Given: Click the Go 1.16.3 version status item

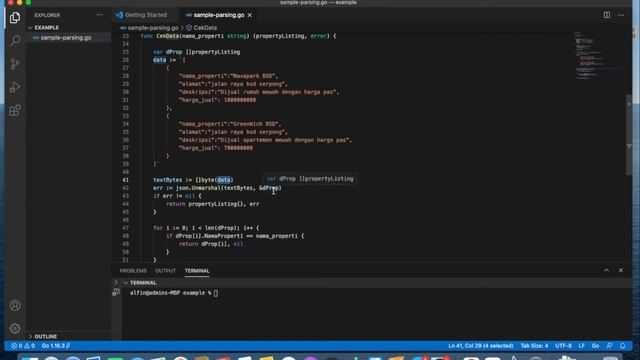Looking at the screenshot, I should coord(56,346).
